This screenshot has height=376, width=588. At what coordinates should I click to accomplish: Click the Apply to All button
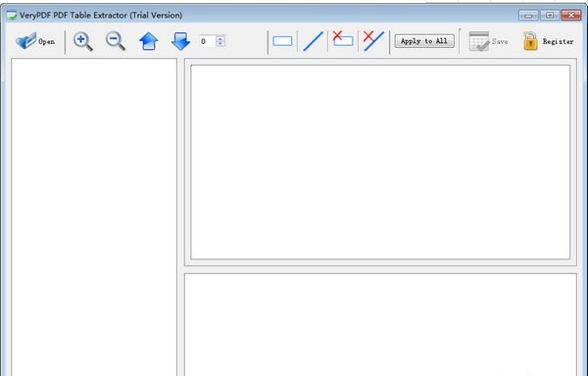pyautogui.click(x=424, y=41)
